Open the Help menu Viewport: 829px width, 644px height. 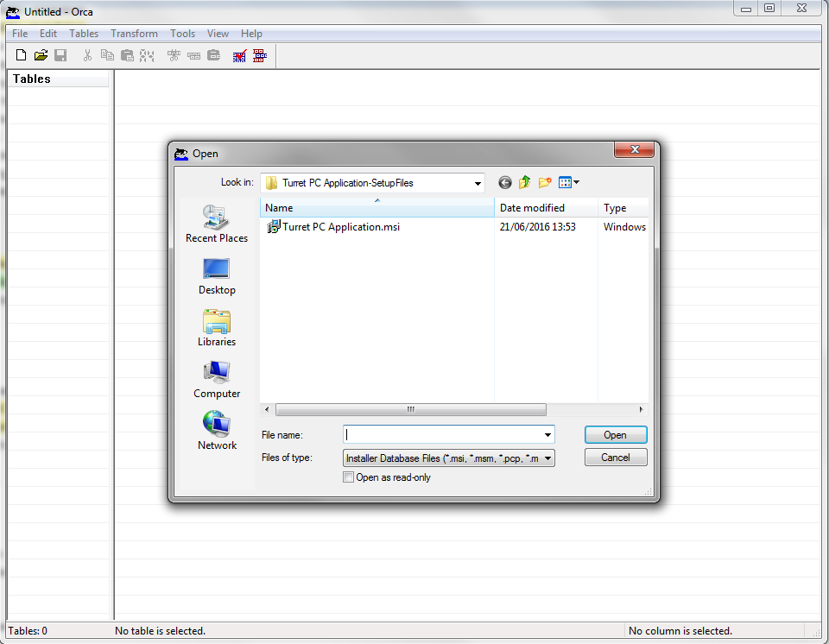[251, 34]
